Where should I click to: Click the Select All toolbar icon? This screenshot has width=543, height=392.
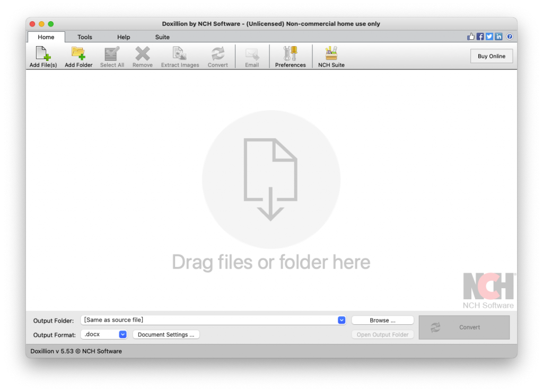pos(112,57)
